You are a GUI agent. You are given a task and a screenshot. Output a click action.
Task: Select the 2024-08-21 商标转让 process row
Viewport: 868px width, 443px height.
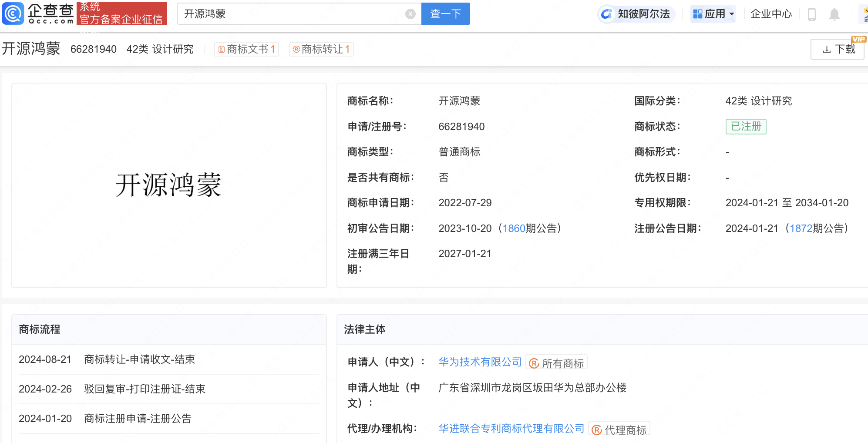click(169, 359)
